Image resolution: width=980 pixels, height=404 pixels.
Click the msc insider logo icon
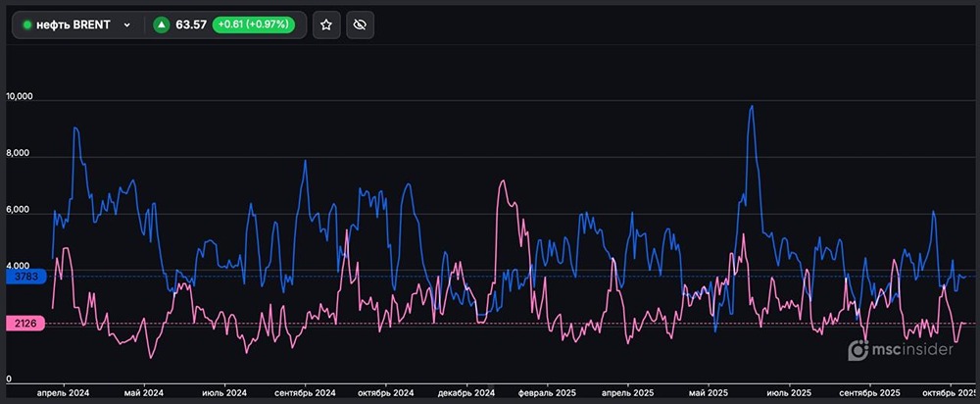tap(857, 349)
